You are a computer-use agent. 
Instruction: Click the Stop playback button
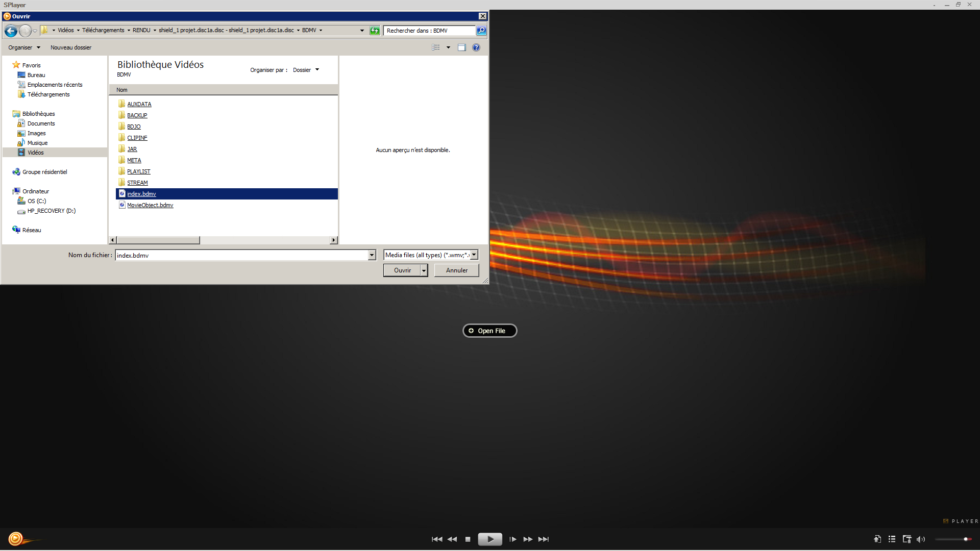click(468, 539)
